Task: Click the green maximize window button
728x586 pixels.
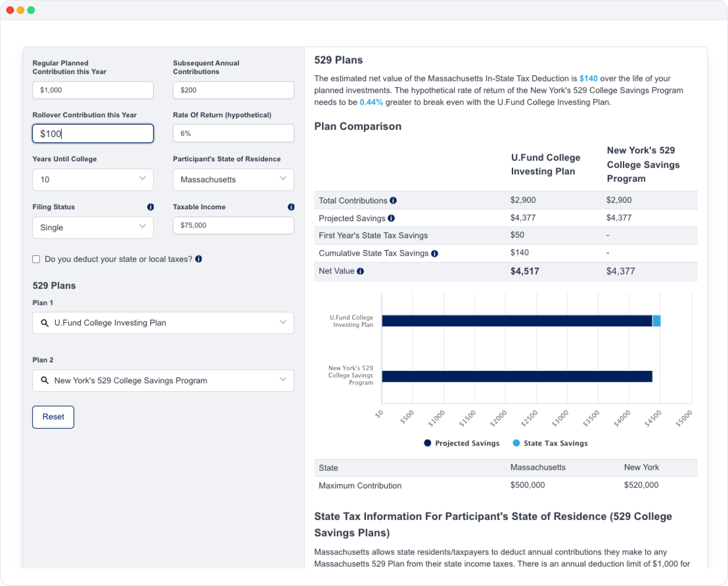Action: pyautogui.click(x=31, y=10)
